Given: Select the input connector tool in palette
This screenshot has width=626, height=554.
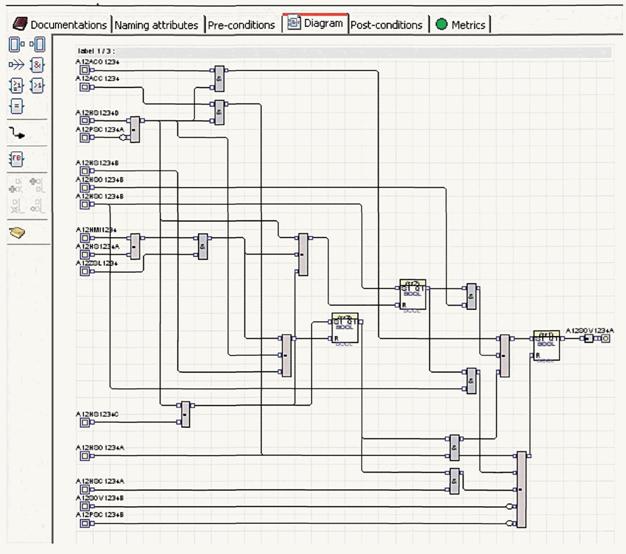Looking at the screenshot, I should point(16,44).
